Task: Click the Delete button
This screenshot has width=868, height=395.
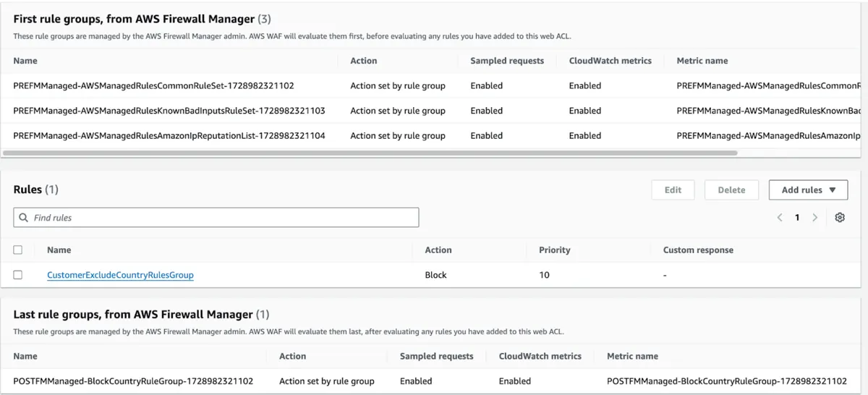Action: [x=731, y=190]
